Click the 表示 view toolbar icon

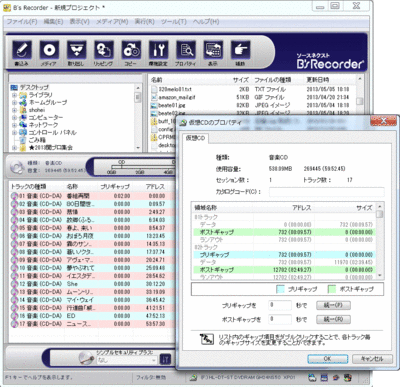click(213, 50)
